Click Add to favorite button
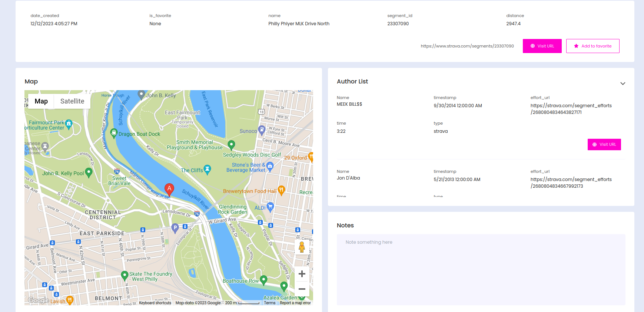Viewport: 644px width, 312px height. coord(593,46)
